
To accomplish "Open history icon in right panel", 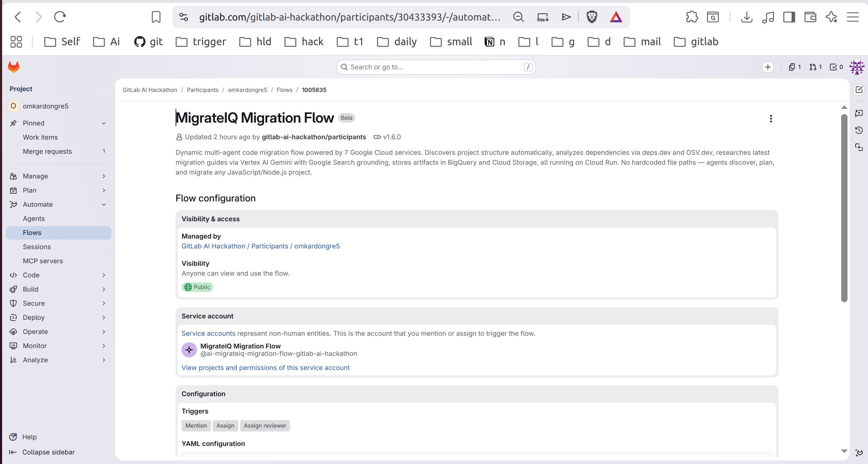I will (x=859, y=130).
